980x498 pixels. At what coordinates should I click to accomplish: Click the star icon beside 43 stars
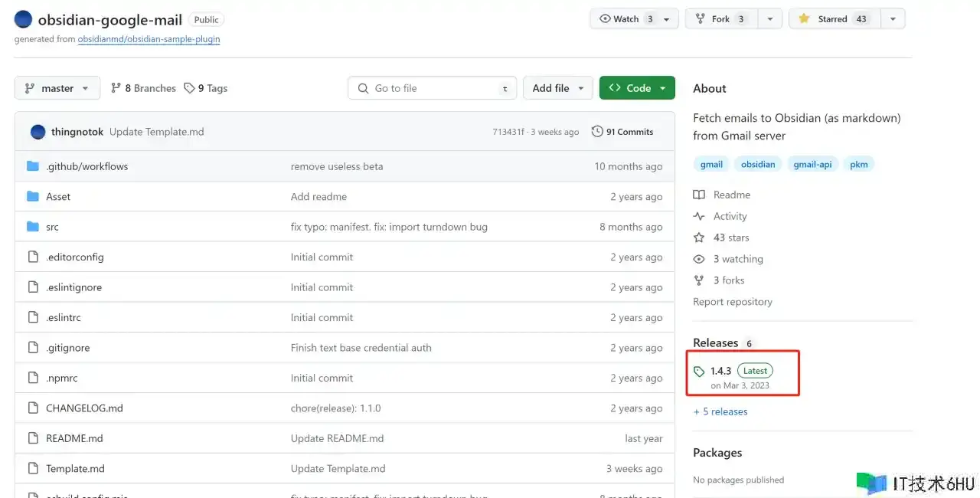tap(699, 238)
